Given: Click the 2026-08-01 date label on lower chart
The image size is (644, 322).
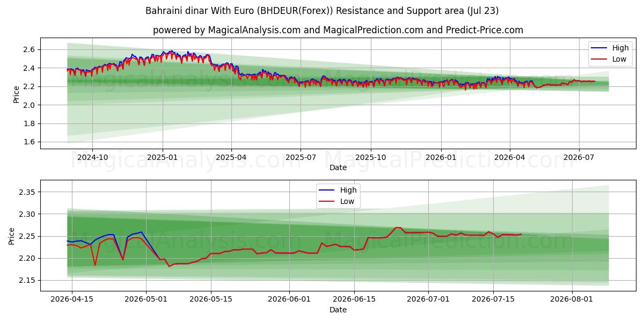Looking at the screenshot, I should click(x=572, y=300).
